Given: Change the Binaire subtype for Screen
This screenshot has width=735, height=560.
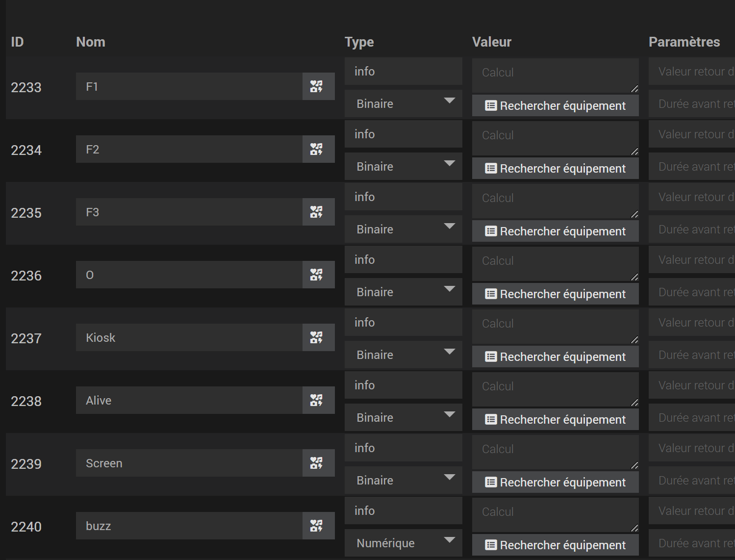Looking at the screenshot, I should tap(403, 481).
